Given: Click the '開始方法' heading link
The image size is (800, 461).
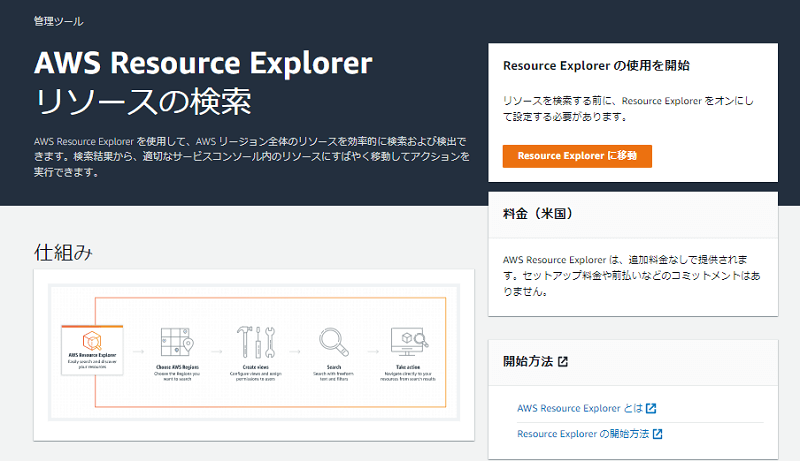Looking at the screenshot, I should coord(535,362).
